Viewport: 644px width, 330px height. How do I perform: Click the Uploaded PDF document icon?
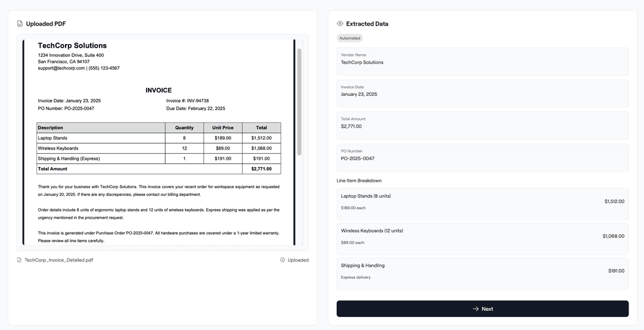20,24
